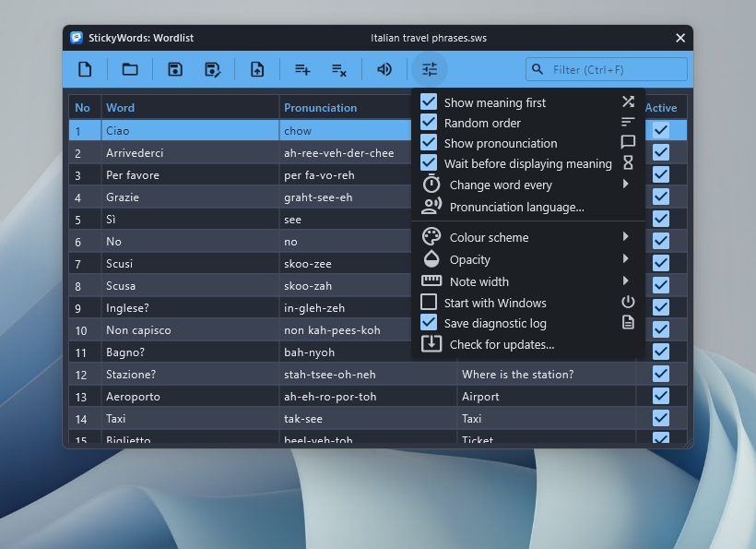Click the Save As icon with pencil
The image size is (756, 549).
point(213,69)
